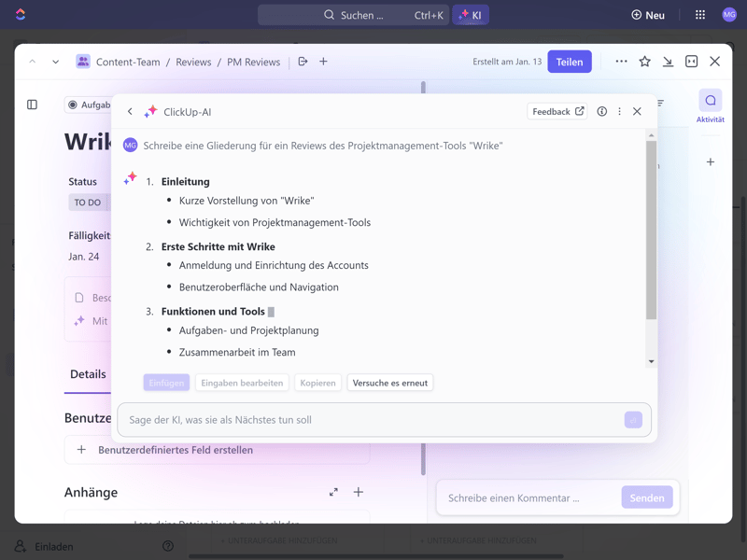
Task: Open Reviews breadcrumb link
Action: (x=193, y=62)
